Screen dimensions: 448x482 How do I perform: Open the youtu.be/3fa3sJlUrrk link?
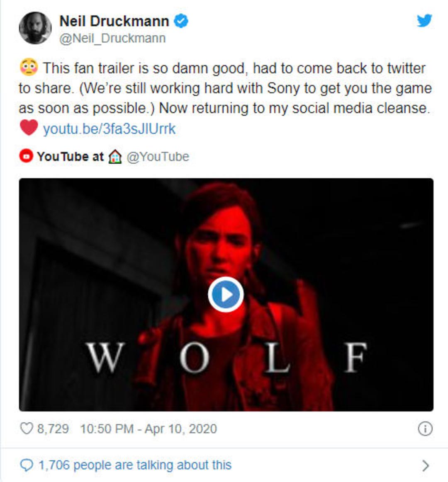click(x=109, y=129)
